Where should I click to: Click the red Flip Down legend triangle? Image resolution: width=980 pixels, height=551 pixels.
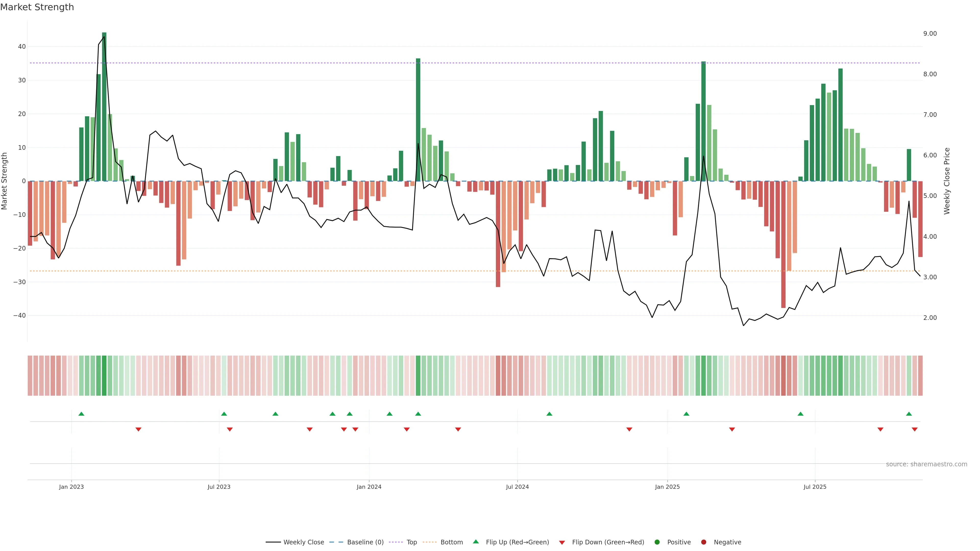pyautogui.click(x=562, y=543)
